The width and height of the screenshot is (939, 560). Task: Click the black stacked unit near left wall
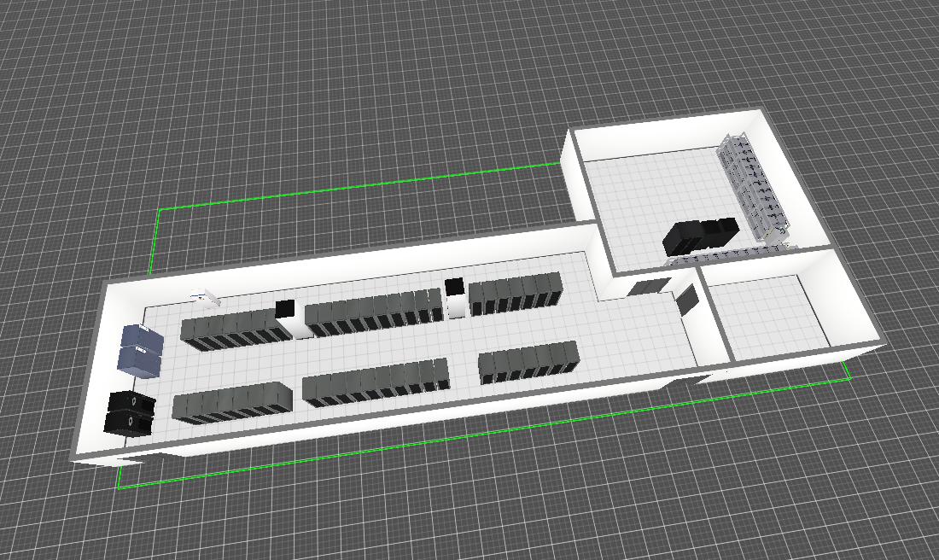[x=129, y=413]
